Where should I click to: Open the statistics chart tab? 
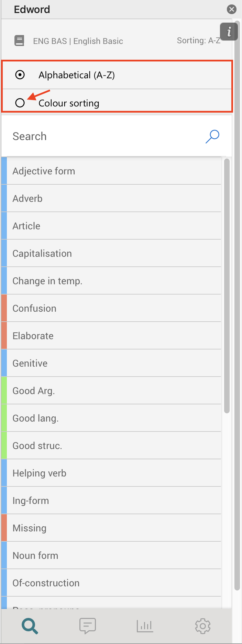(145, 626)
